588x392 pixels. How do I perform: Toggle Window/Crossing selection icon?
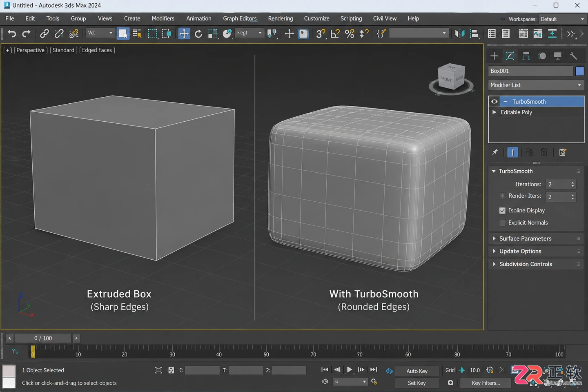coord(167,33)
